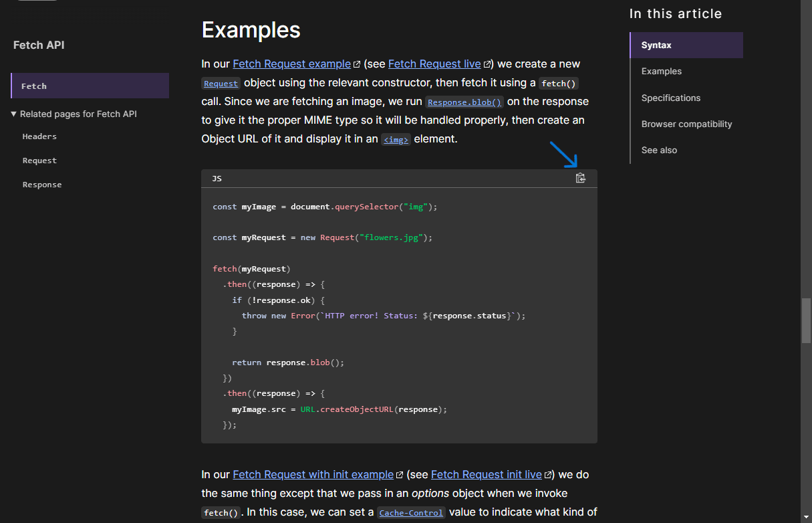Viewport: 812px width, 523px height.
Task: Open the Cache-Control header link
Action: 411,513
